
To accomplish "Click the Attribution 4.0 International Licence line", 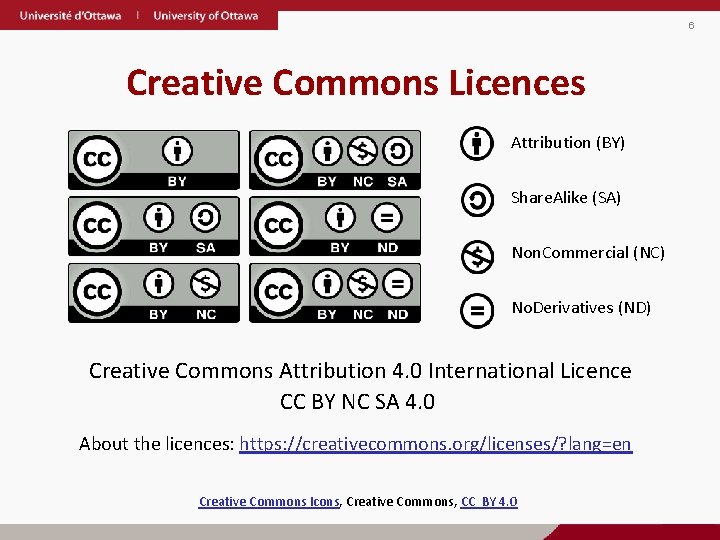I will [x=360, y=371].
